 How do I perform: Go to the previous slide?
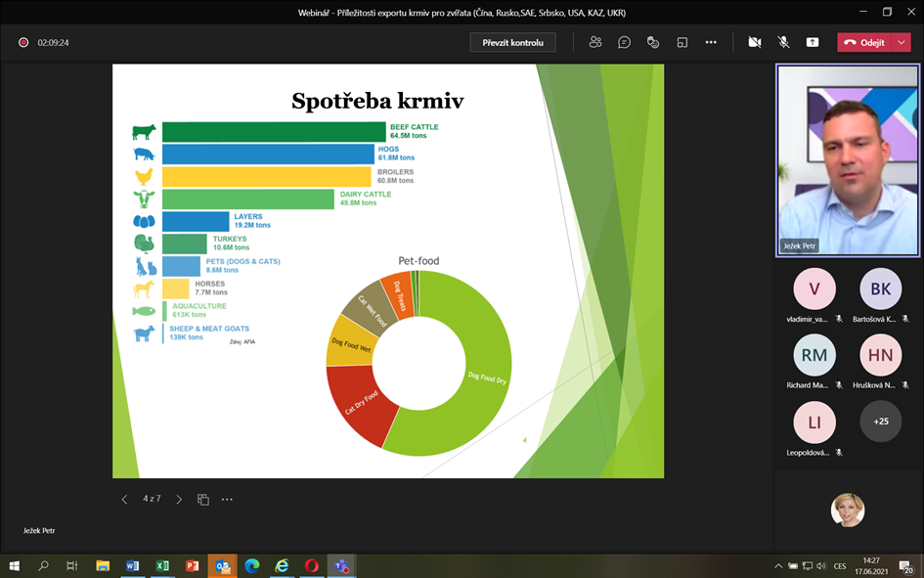[124, 500]
